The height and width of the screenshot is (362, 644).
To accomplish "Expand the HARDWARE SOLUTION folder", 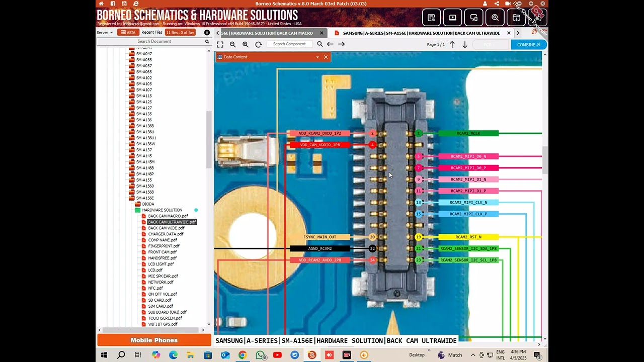I will [x=162, y=210].
